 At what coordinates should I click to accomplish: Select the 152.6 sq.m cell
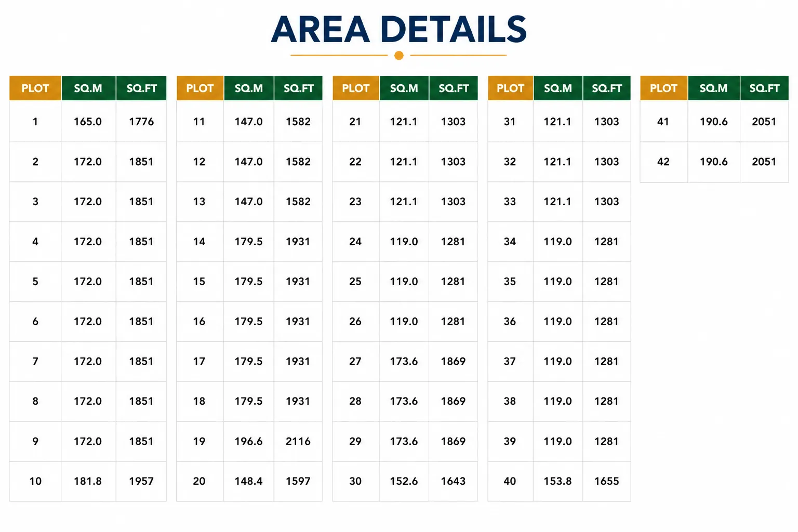click(x=404, y=481)
